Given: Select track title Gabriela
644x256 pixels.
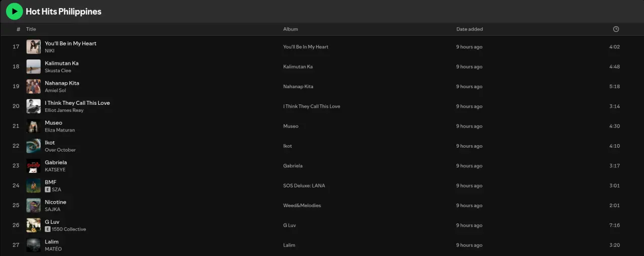Looking at the screenshot, I should click(x=56, y=162).
